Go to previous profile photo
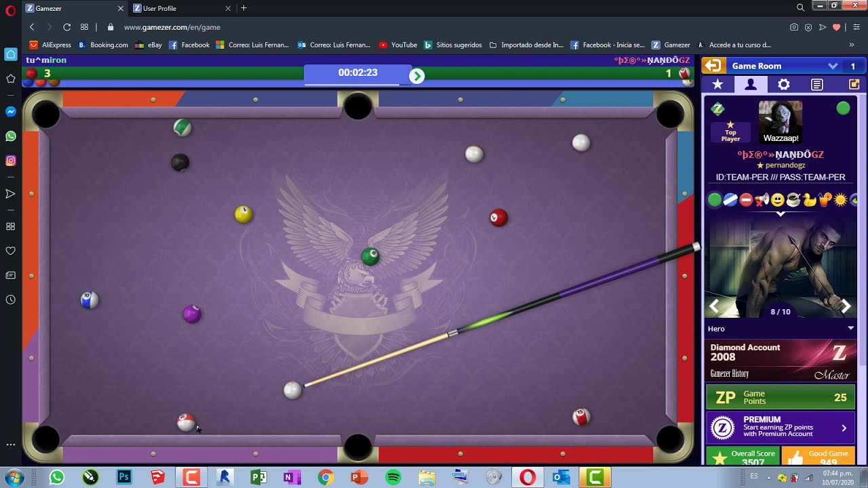This screenshot has height=488, width=868. [714, 306]
